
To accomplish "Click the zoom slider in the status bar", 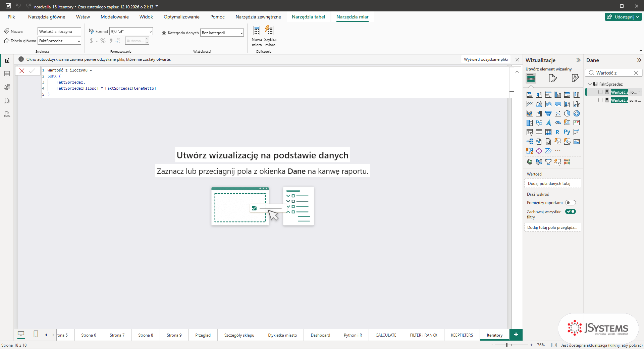I will click(512, 345).
